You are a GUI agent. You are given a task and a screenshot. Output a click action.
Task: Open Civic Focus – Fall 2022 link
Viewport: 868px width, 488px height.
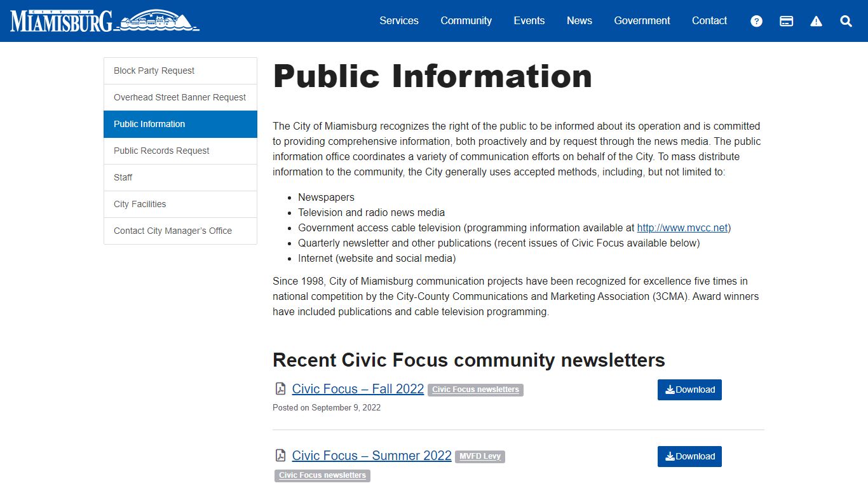358,389
